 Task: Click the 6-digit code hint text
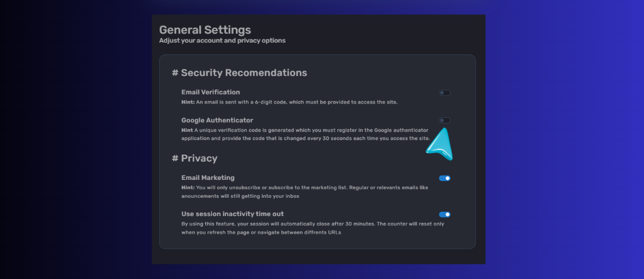[x=289, y=102]
